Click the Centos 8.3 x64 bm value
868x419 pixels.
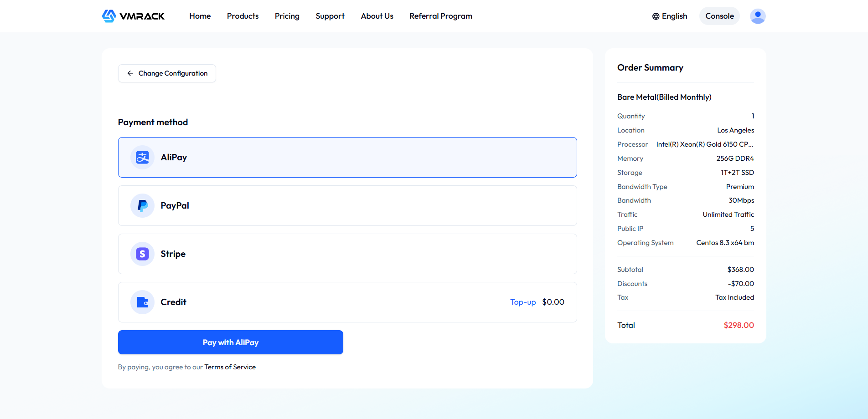(x=725, y=243)
